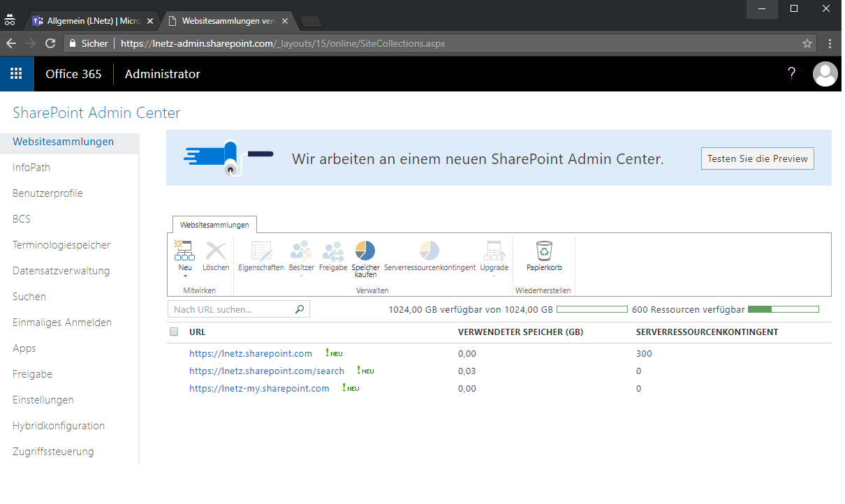
Task: Open the https://lnetz.sharepoint.com/search link
Action: point(267,371)
